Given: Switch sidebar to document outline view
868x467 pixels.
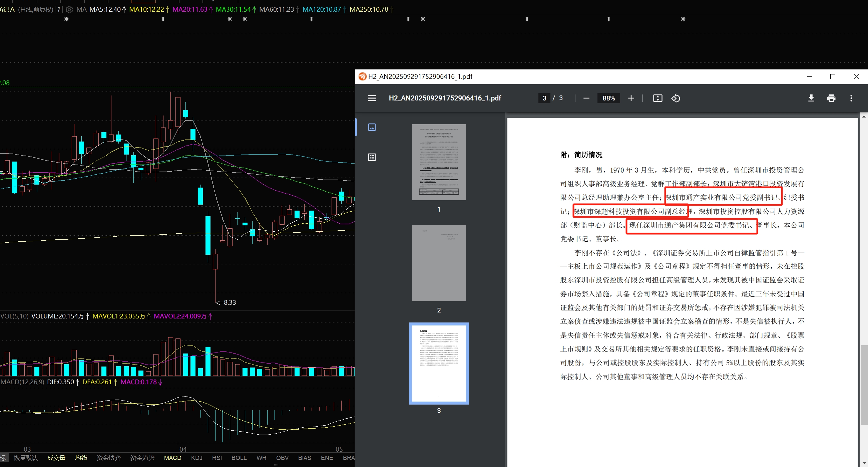Looking at the screenshot, I should [x=372, y=157].
